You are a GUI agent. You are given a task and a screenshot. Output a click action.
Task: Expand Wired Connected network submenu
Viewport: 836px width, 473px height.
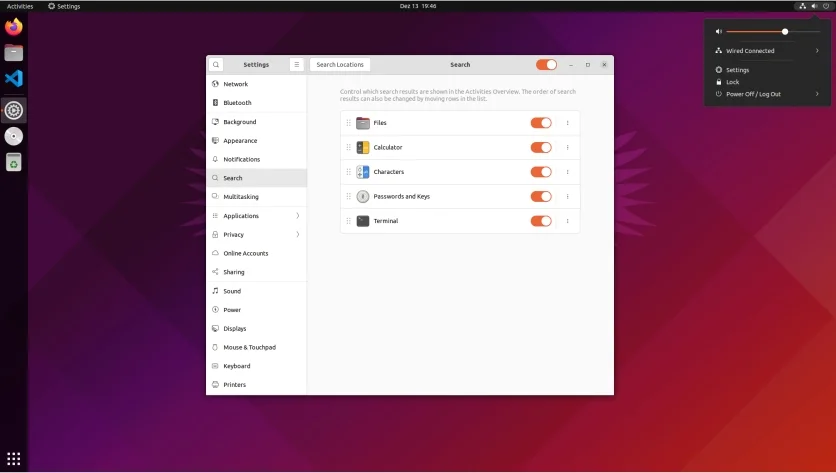click(x=817, y=50)
